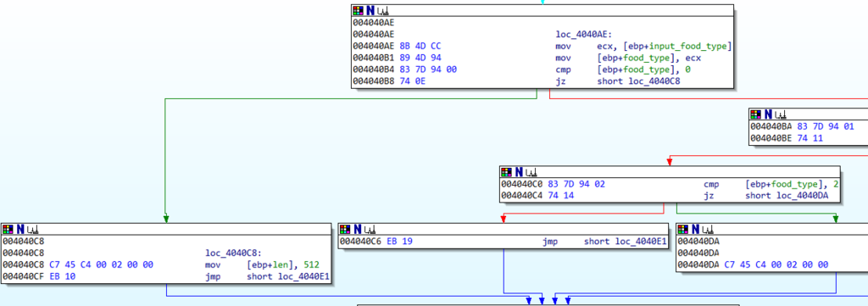Click bytes '89 4D 94' at 004040B1
This screenshot has height=306, width=868.
[420, 58]
